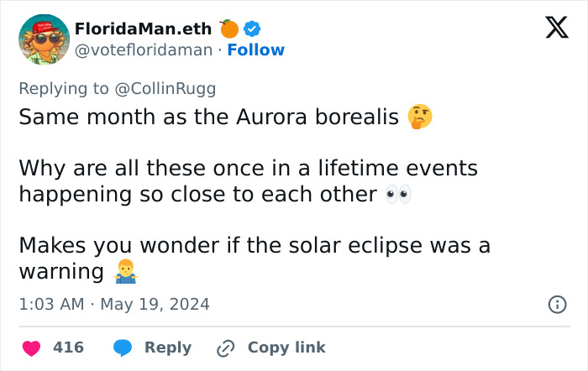This screenshot has width=588, height=371.
Task: Click the thinking face emoji
Action: 421,117
